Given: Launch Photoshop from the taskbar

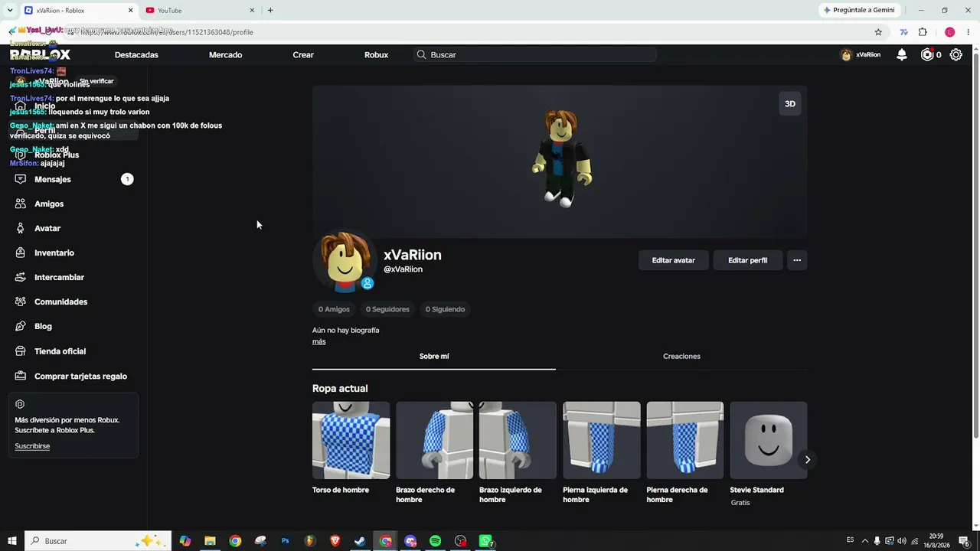Looking at the screenshot, I should [285, 541].
